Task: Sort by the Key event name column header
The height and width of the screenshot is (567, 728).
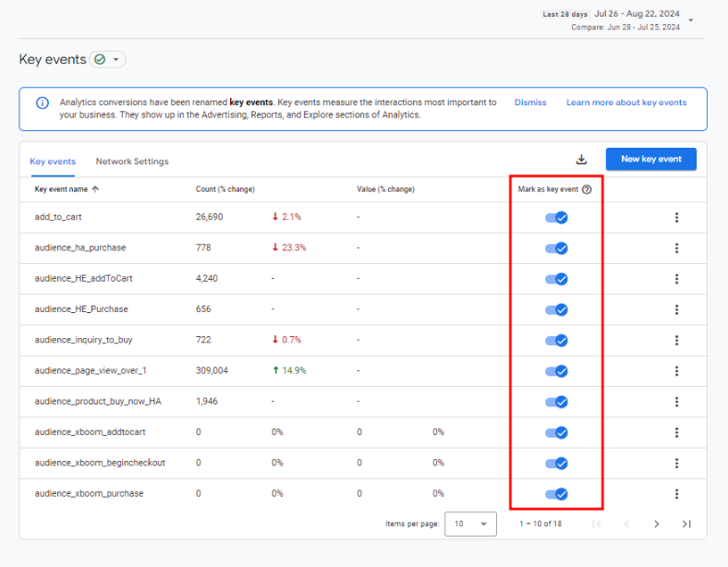Action: coord(61,189)
